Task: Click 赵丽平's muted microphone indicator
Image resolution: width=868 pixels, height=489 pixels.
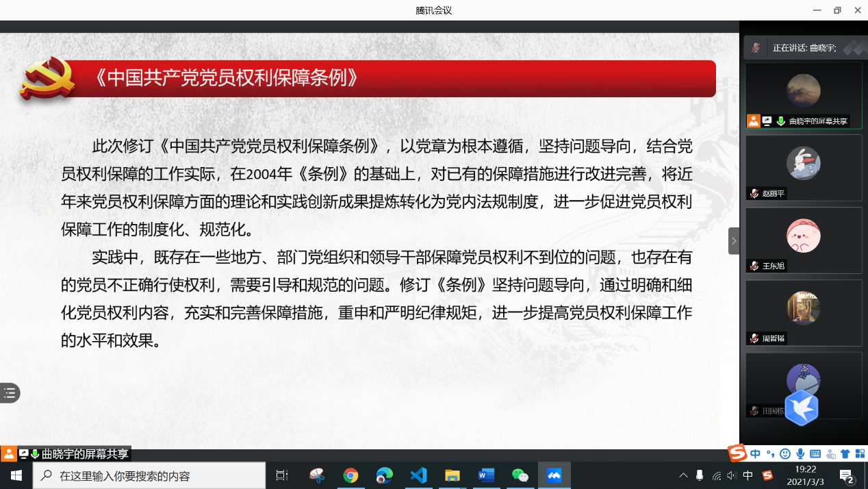Action: 754,194
